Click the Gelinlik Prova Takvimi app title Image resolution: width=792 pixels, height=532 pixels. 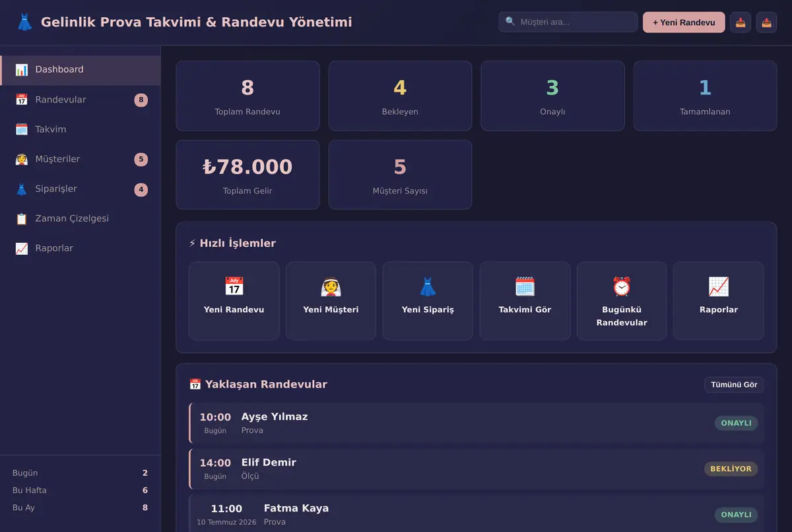tap(197, 22)
